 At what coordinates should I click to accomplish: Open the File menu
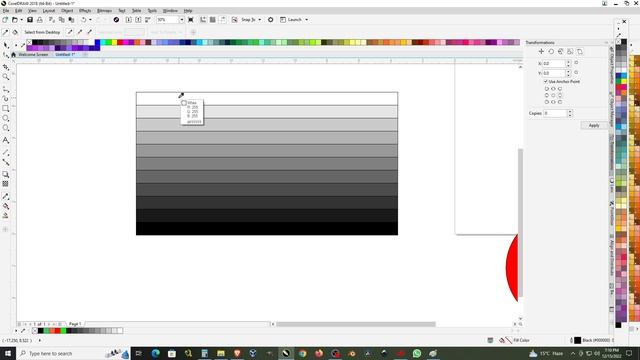(6, 11)
